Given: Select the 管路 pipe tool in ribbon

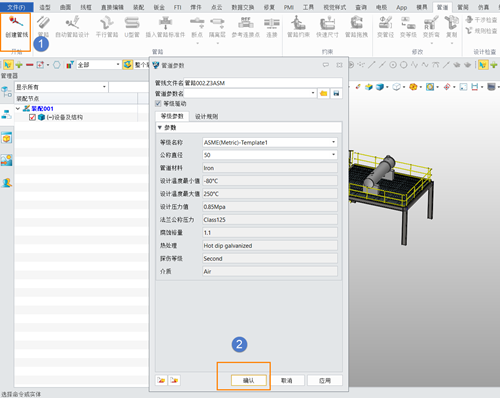Looking at the screenshot, I should click(x=43, y=27).
